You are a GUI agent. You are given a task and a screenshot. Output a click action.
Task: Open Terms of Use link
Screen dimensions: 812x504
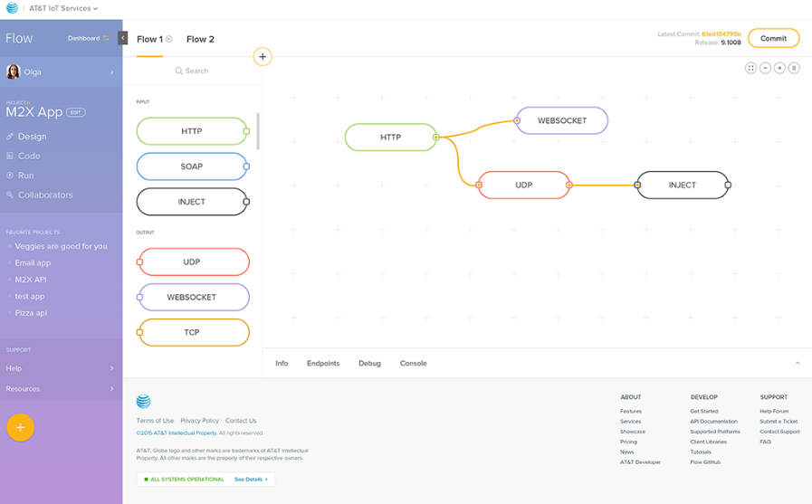(x=155, y=421)
